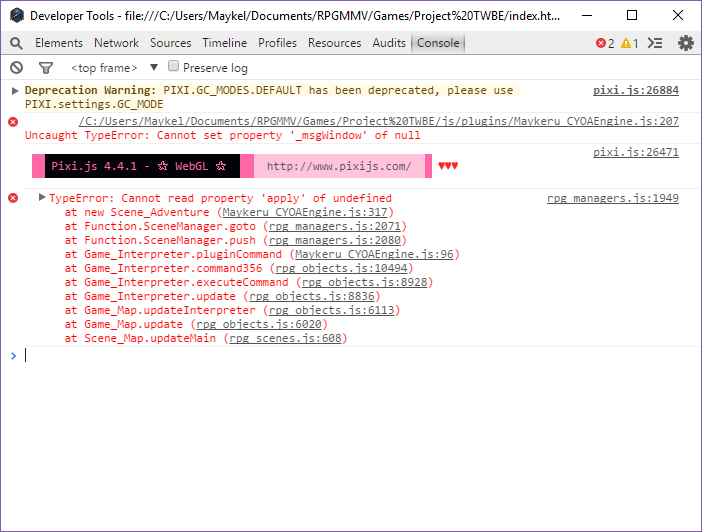Expand the Deprecation Warning message
The width and height of the screenshot is (702, 532).
[x=15, y=90]
